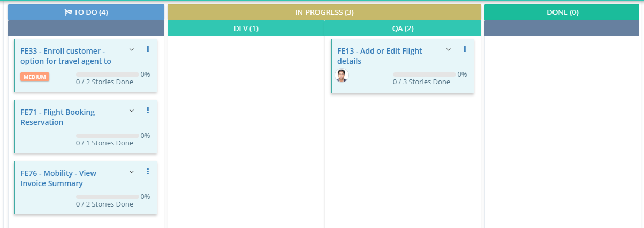
Task: Open FE71 Flight Booking Reservation link
Action: click(57, 117)
